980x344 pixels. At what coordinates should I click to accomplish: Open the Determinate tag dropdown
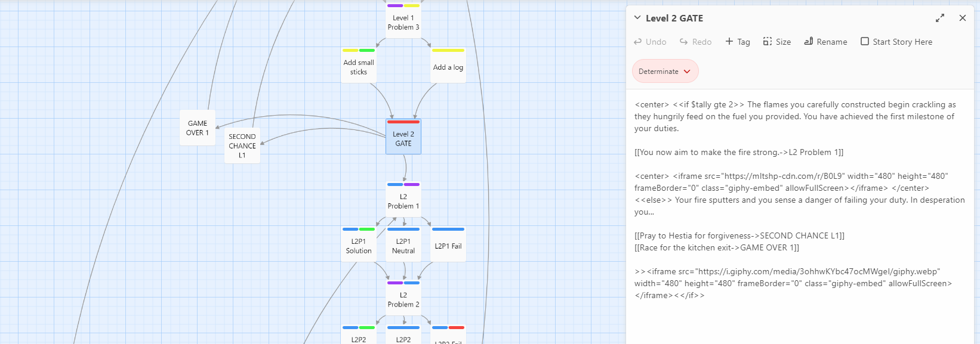pos(665,71)
